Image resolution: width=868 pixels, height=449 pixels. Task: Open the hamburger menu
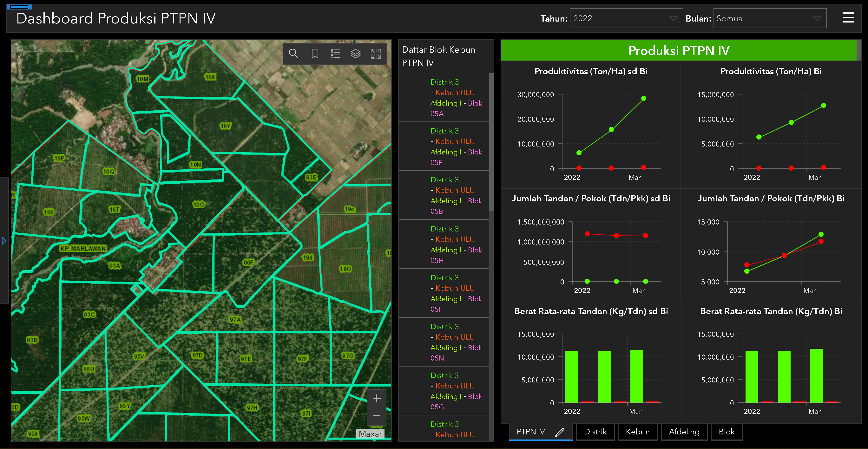pyautogui.click(x=848, y=18)
